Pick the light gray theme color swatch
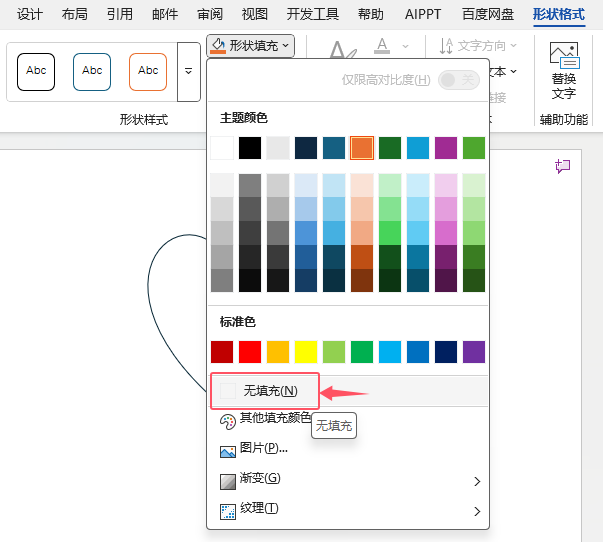This screenshot has width=603, height=542. (x=278, y=148)
